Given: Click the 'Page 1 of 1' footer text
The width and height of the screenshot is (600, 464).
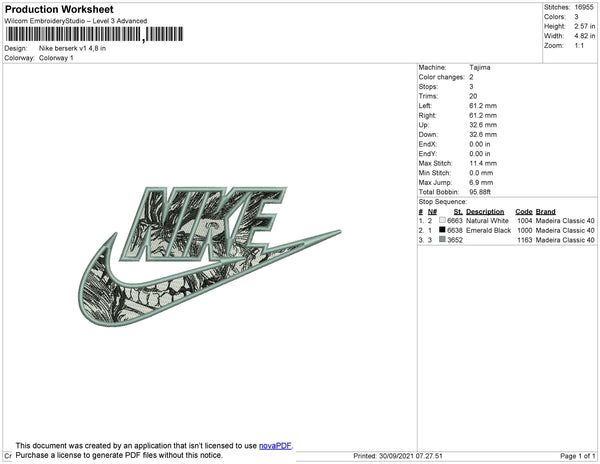Looking at the screenshot, I should [x=578, y=456].
